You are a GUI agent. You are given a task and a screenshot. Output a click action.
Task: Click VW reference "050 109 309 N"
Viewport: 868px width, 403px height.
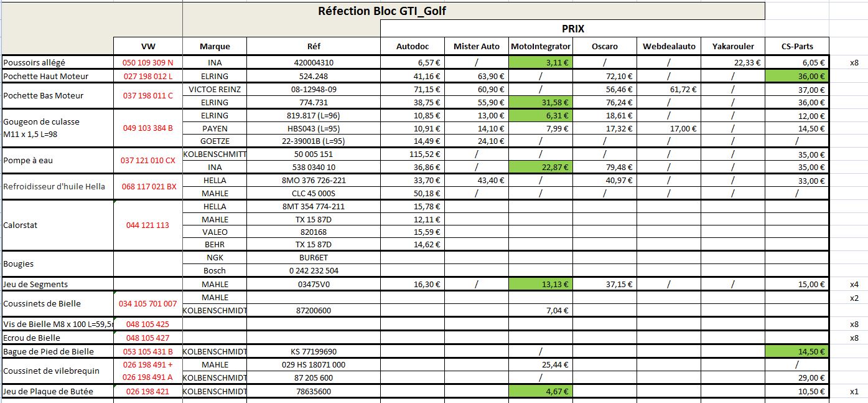click(148, 62)
